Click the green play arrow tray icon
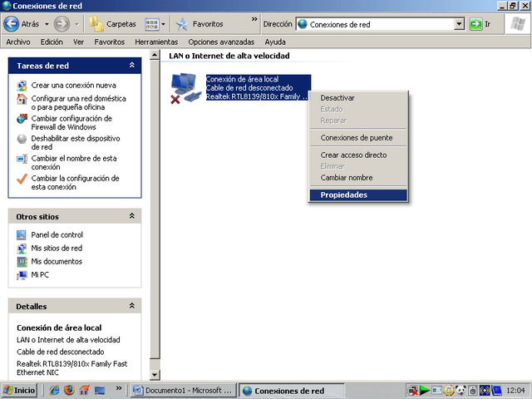This screenshot has width=532, height=399. tap(425, 391)
